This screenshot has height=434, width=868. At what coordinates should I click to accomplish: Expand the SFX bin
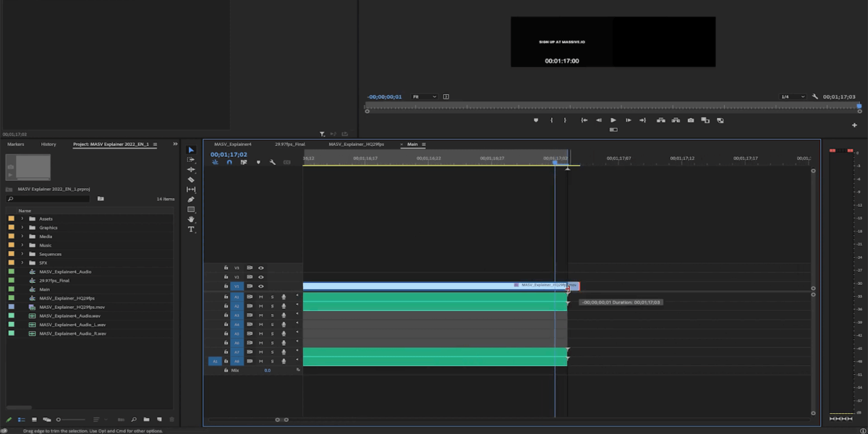(22, 263)
